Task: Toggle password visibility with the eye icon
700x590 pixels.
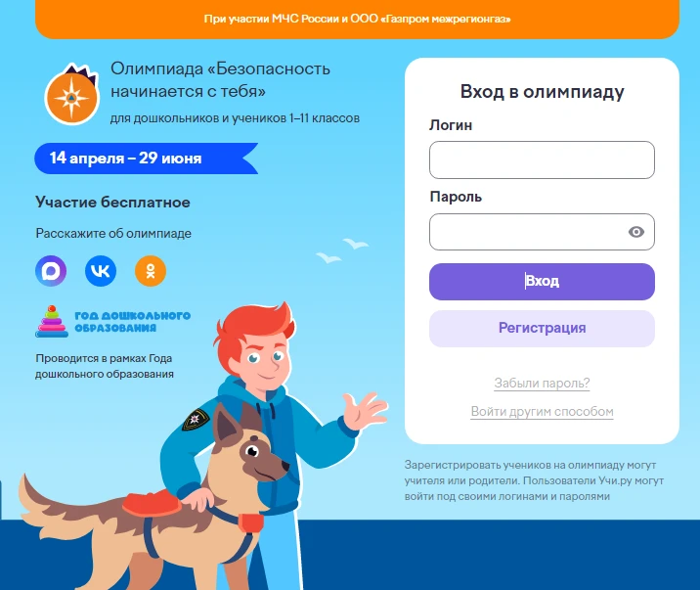Action: [636, 232]
